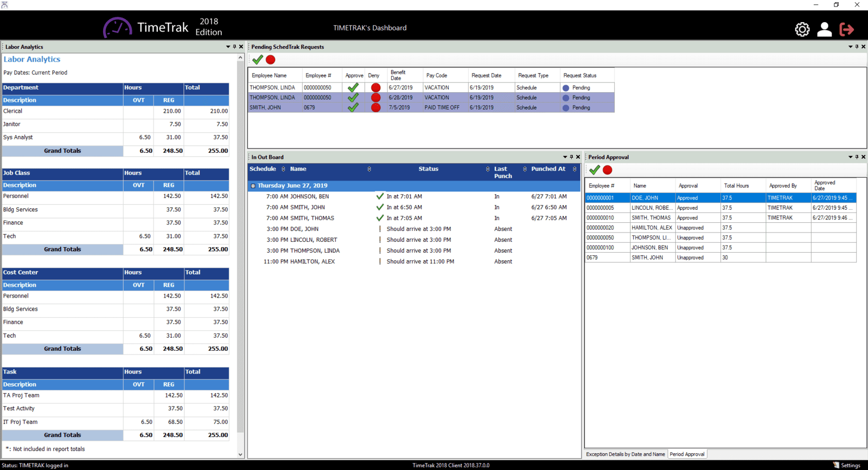The width and height of the screenshot is (868, 470).
Task: Collapse the Thursday June 27, 2019 group
Action: [253, 186]
